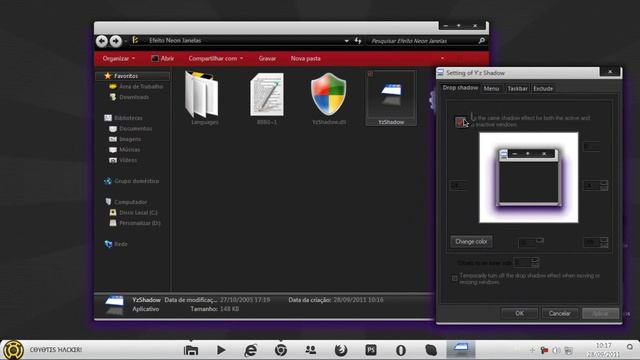
Task: Toggle temporarily turn off shadow when moving
Action: 454,278
